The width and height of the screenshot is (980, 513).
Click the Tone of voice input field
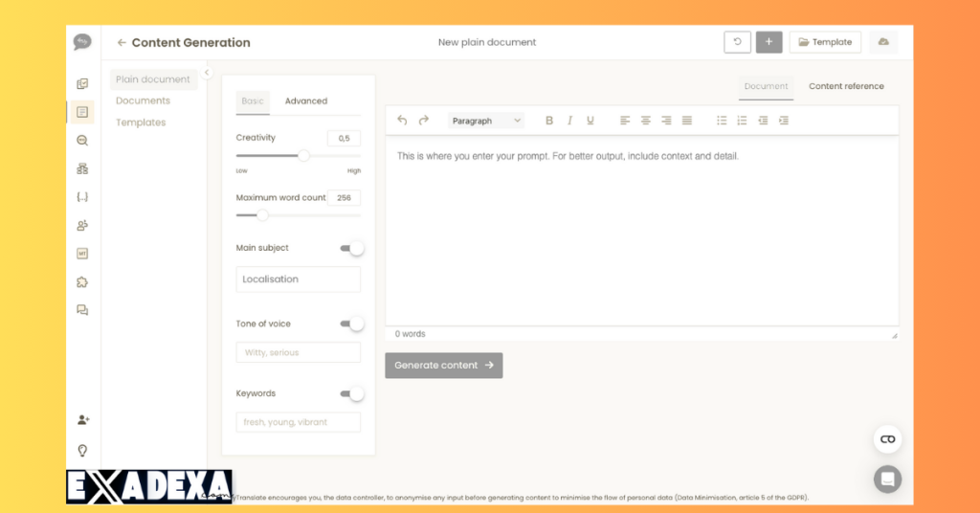coord(299,352)
